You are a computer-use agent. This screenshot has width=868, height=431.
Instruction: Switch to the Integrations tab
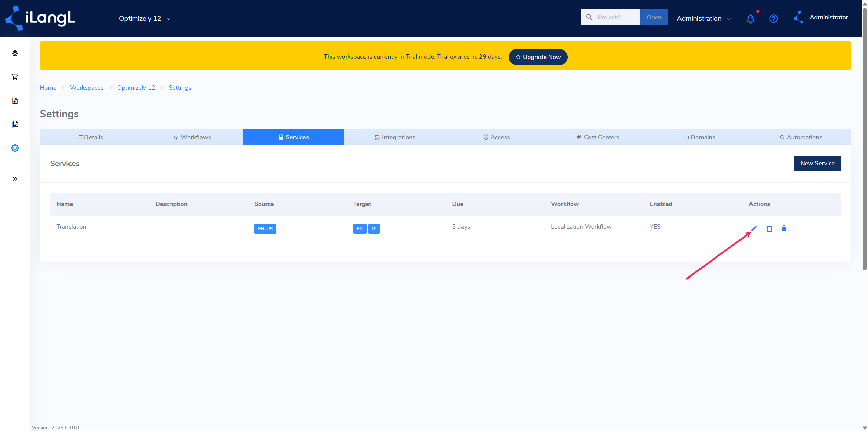pyautogui.click(x=395, y=137)
